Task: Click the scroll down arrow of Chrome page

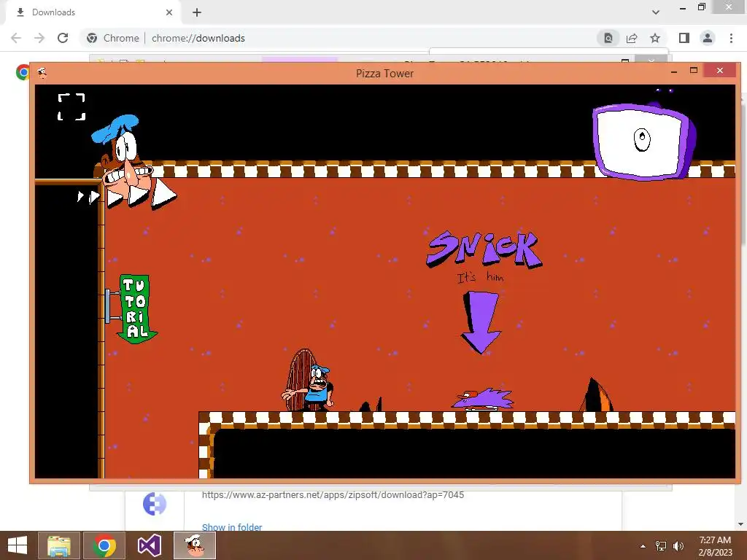Action: tap(741, 524)
